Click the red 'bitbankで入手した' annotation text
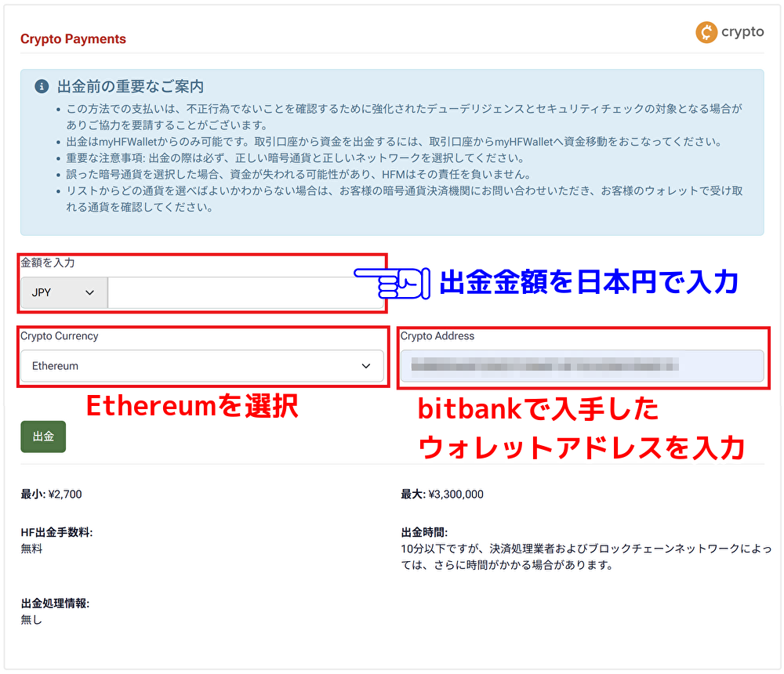 (x=538, y=409)
